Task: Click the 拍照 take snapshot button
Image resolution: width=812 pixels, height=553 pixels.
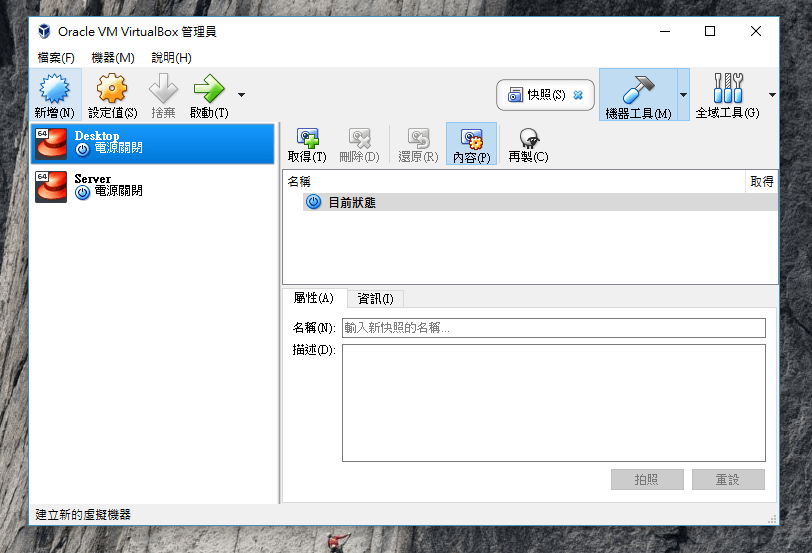Action: [647, 479]
